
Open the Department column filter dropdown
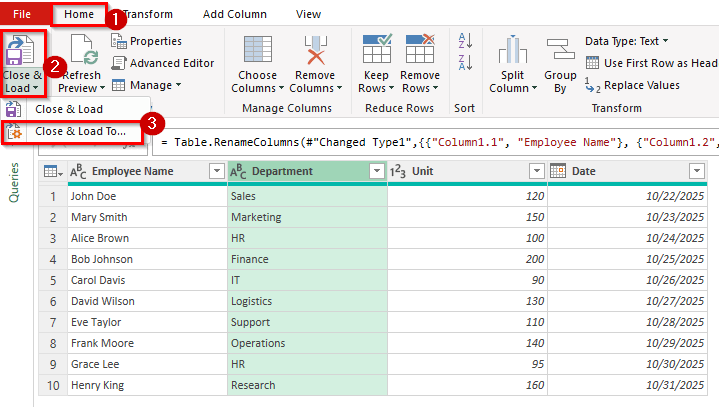coord(376,171)
